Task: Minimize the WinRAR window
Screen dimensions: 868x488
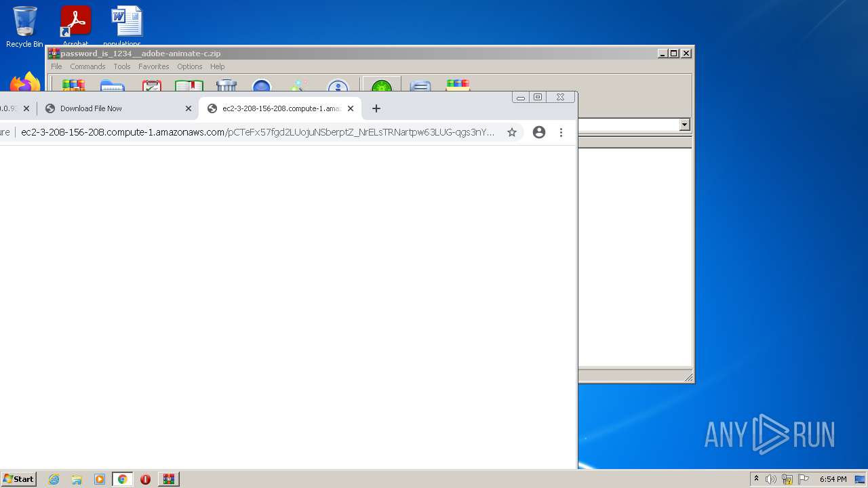Action: point(663,54)
